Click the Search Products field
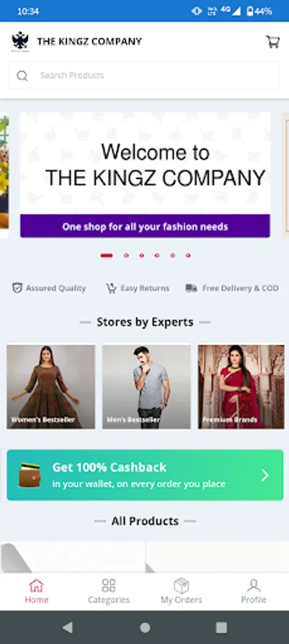The width and height of the screenshot is (289, 644). [x=144, y=76]
